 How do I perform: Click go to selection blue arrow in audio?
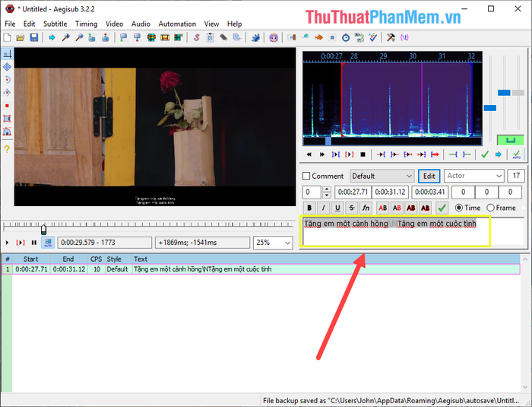[x=498, y=154]
